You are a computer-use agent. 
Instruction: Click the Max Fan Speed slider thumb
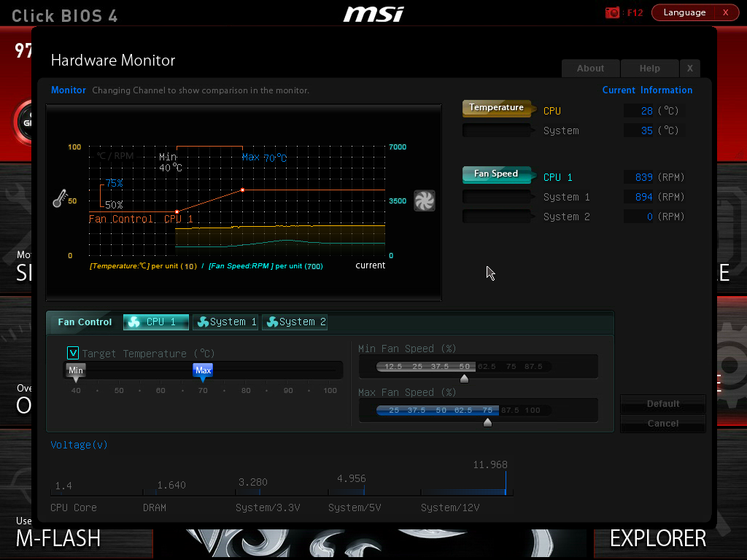487,422
